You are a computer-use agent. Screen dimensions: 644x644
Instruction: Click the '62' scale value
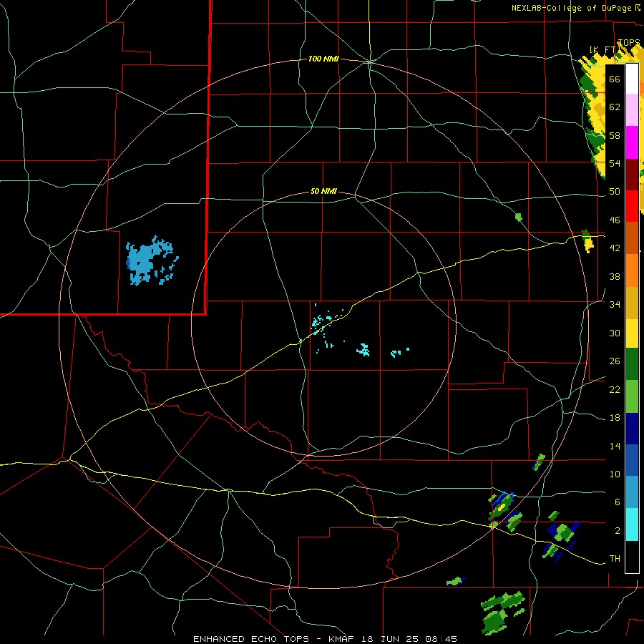(x=615, y=107)
